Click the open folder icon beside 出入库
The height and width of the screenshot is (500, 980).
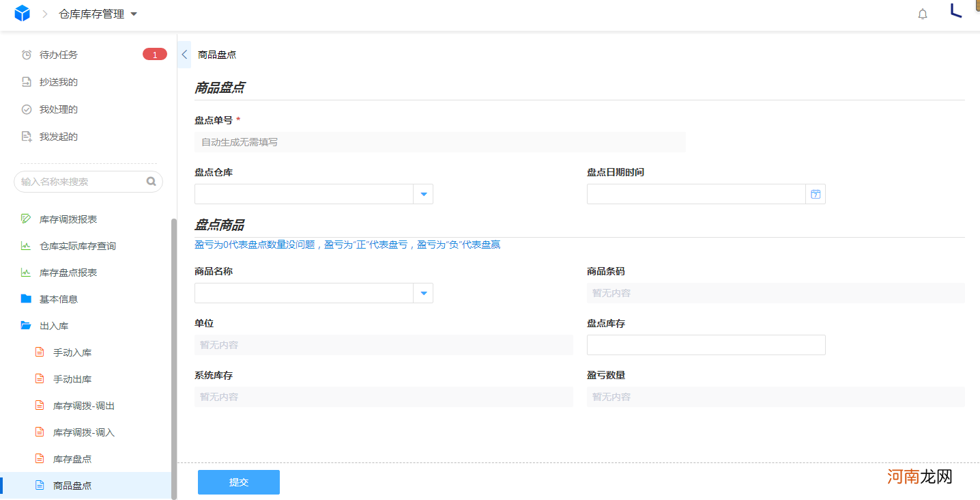coord(26,325)
